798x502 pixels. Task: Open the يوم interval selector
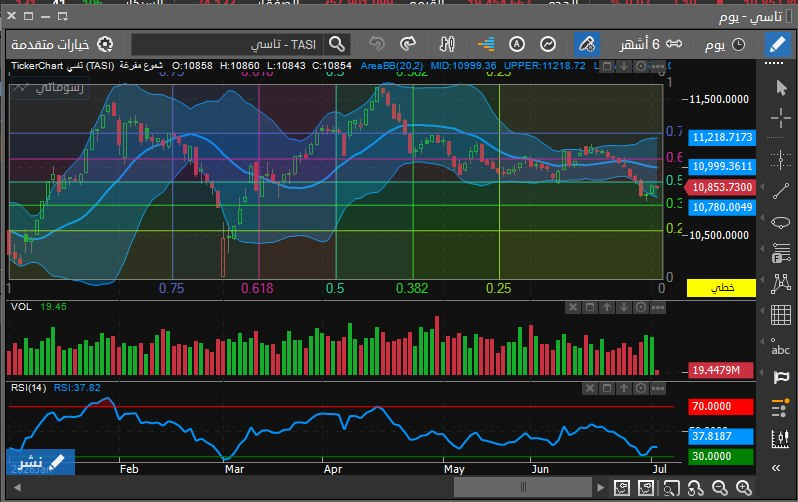click(x=725, y=45)
